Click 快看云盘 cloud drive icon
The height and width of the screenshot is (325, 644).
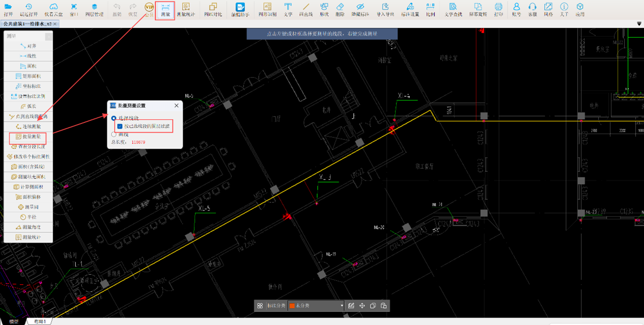[x=53, y=9]
